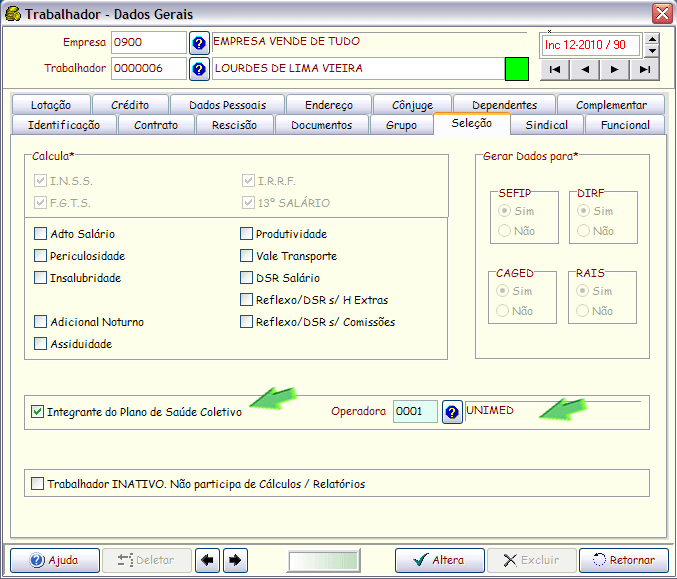Switch to Sindical tab
This screenshot has height=579, width=677.
click(x=547, y=125)
